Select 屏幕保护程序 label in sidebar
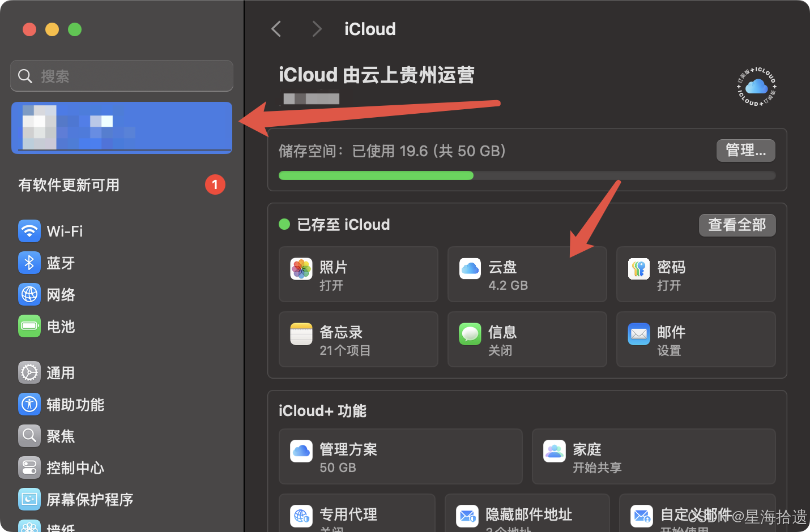 click(90, 499)
